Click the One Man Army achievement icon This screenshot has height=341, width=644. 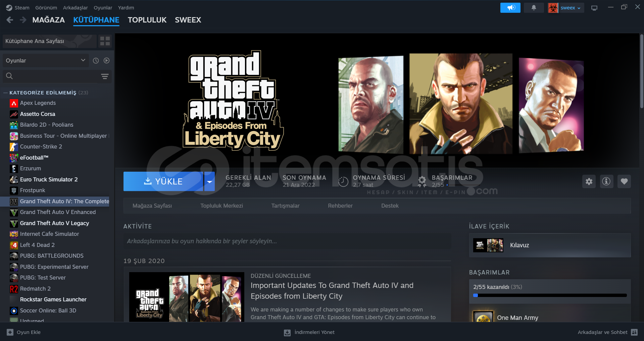(x=483, y=316)
